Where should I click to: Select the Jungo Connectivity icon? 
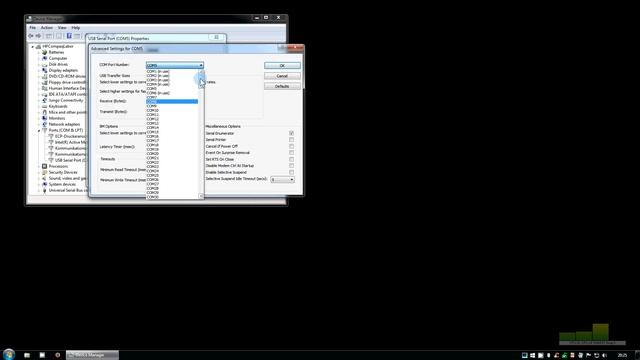click(x=44, y=100)
